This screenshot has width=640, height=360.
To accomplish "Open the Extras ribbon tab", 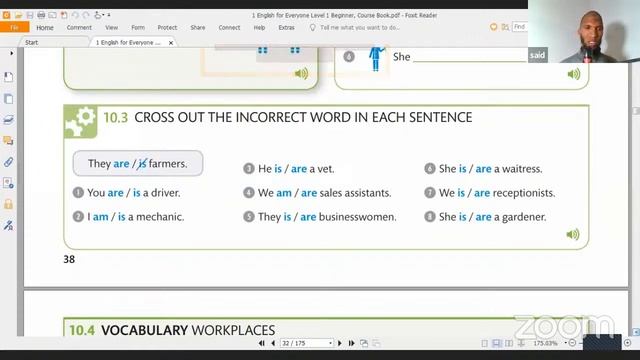I will (286, 28).
